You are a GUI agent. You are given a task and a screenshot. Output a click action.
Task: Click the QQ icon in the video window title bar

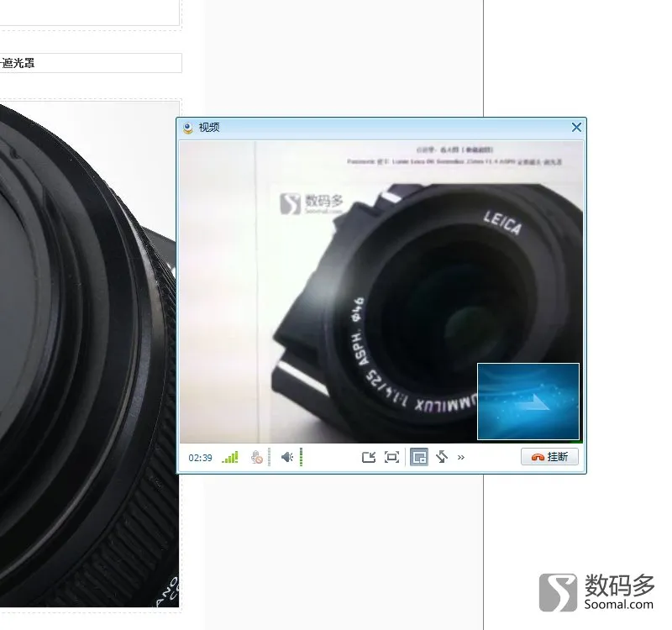click(187, 128)
